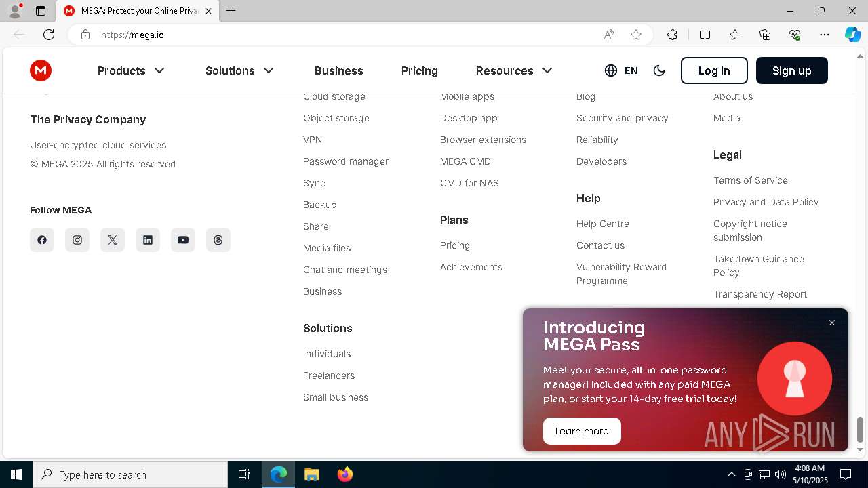Open the Collections icon
The height and width of the screenshot is (488, 868).
click(765, 35)
